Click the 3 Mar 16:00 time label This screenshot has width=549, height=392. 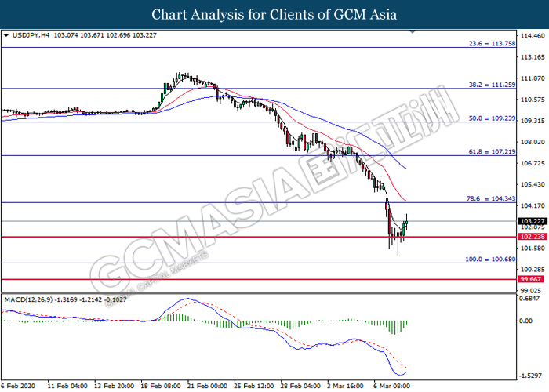point(346,386)
